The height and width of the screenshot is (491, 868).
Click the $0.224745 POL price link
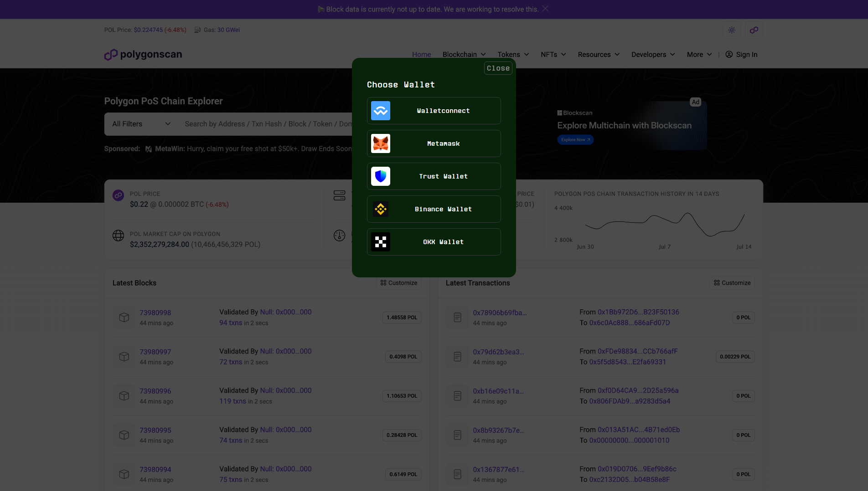coord(148,30)
